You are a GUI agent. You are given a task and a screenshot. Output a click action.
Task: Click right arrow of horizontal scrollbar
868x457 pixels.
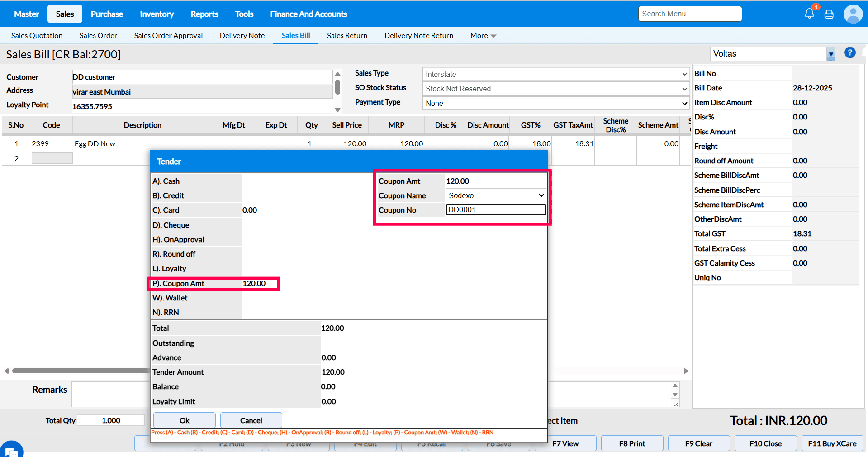point(686,371)
